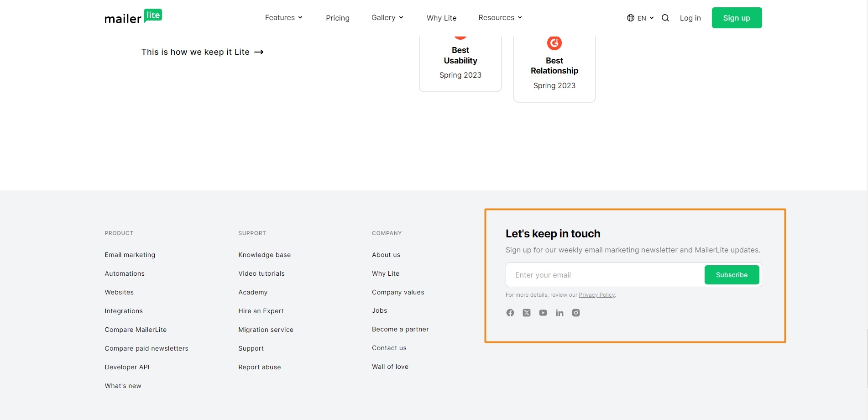Open Become a partner link
This screenshot has height=420, width=868.
pyautogui.click(x=400, y=329)
